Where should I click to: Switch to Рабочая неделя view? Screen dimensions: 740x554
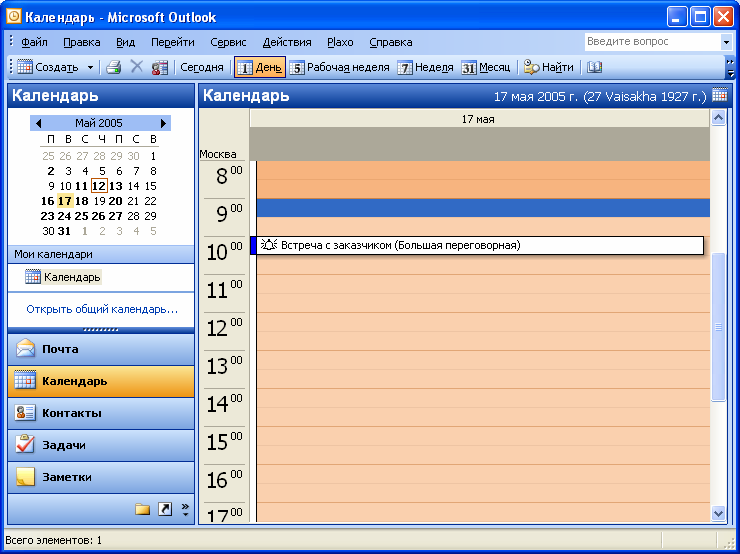339,67
